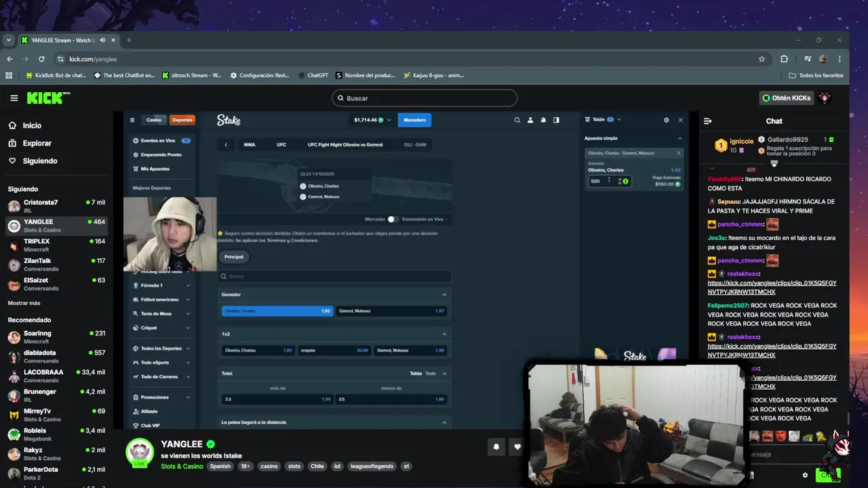Open the Kick hamburger menu
Image resolution: width=868 pixels, height=488 pixels.
(x=14, y=98)
